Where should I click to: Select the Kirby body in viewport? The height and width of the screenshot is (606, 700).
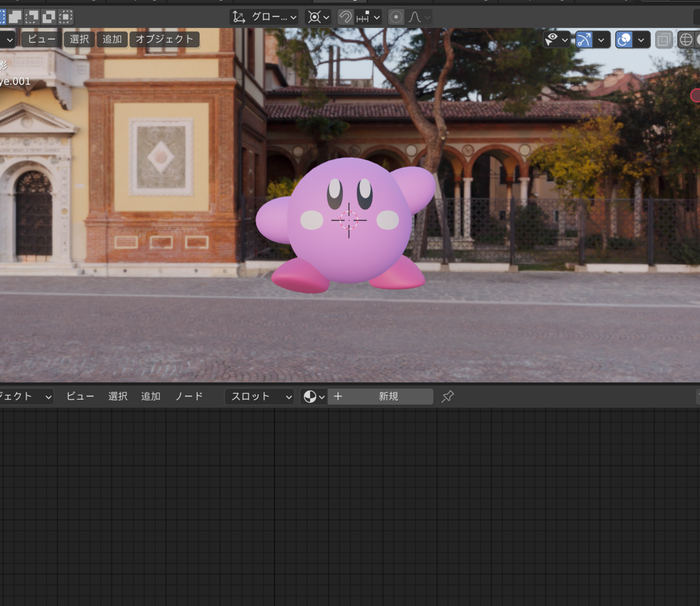pyautogui.click(x=349, y=251)
